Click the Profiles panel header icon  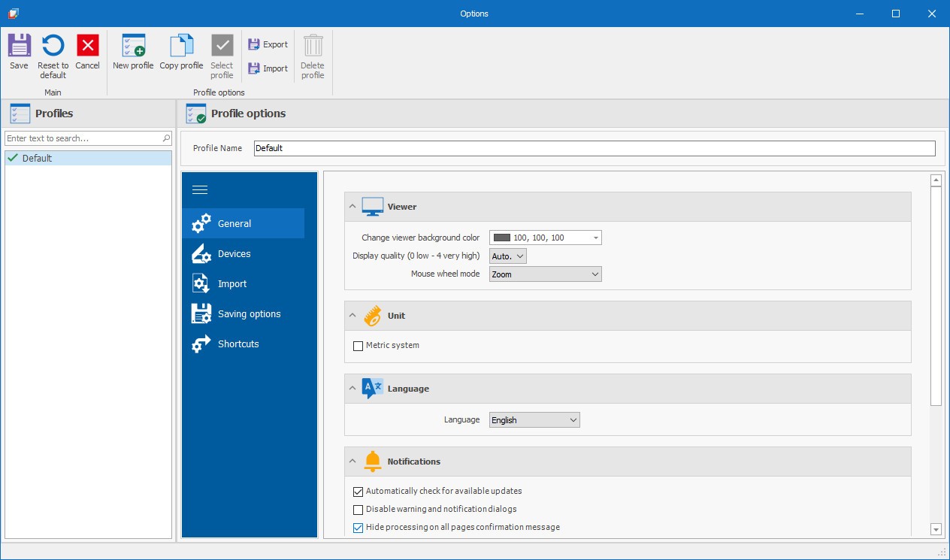[x=20, y=114]
